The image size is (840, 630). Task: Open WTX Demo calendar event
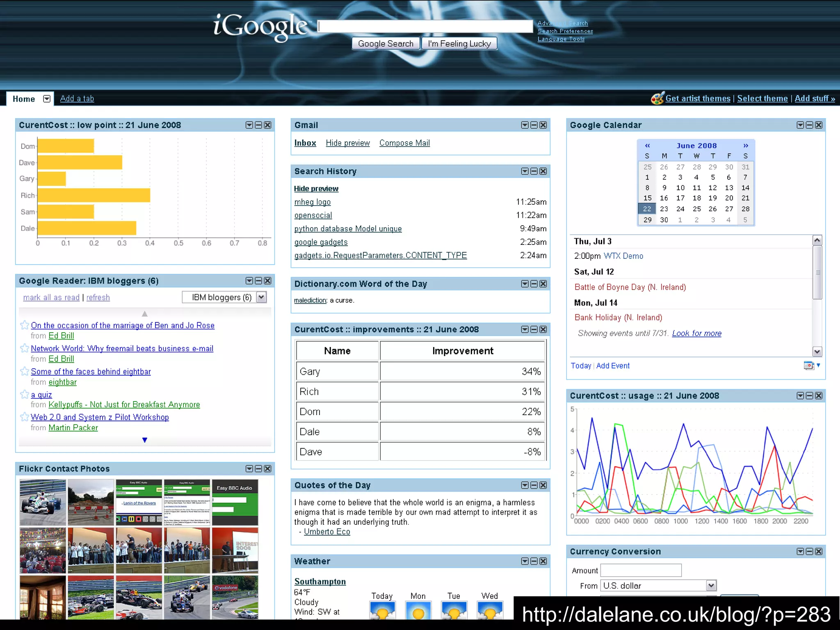[623, 256]
